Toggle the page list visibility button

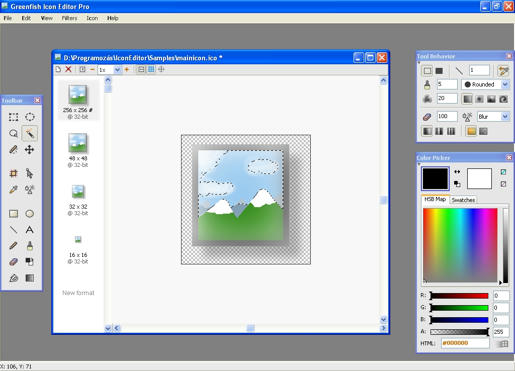click(141, 69)
